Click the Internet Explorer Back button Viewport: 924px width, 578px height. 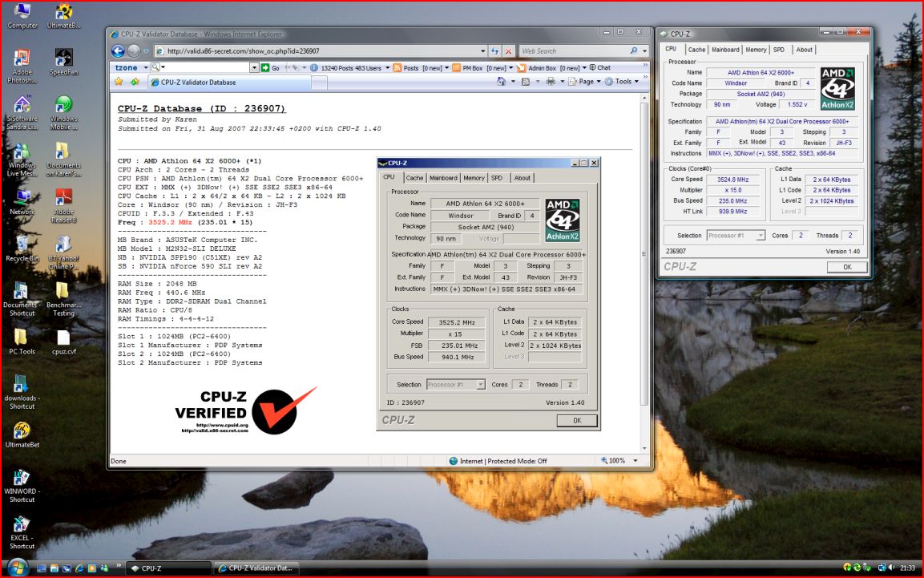118,51
